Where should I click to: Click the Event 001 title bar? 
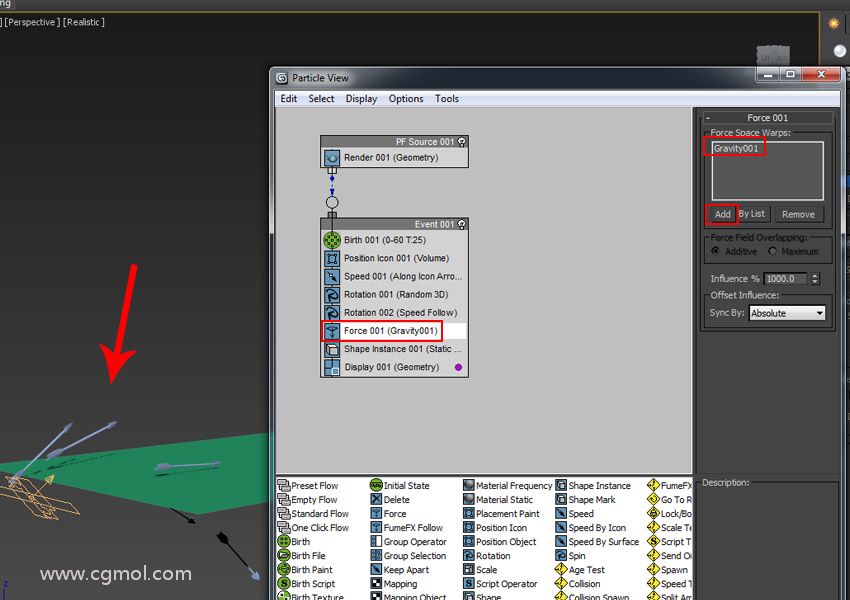click(394, 224)
